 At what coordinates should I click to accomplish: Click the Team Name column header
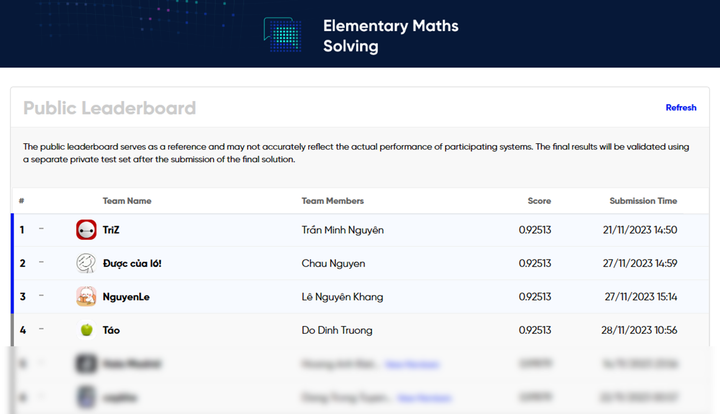pyautogui.click(x=127, y=201)
